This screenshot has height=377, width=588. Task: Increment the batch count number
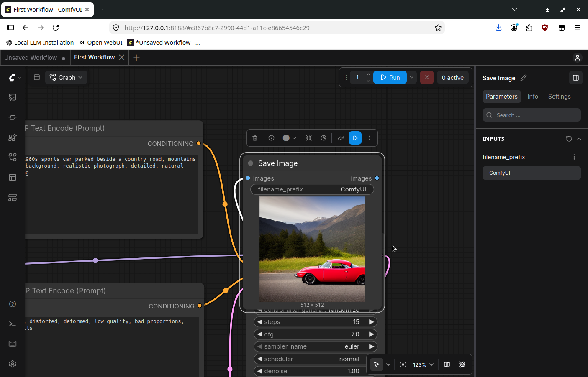point(368,74)
